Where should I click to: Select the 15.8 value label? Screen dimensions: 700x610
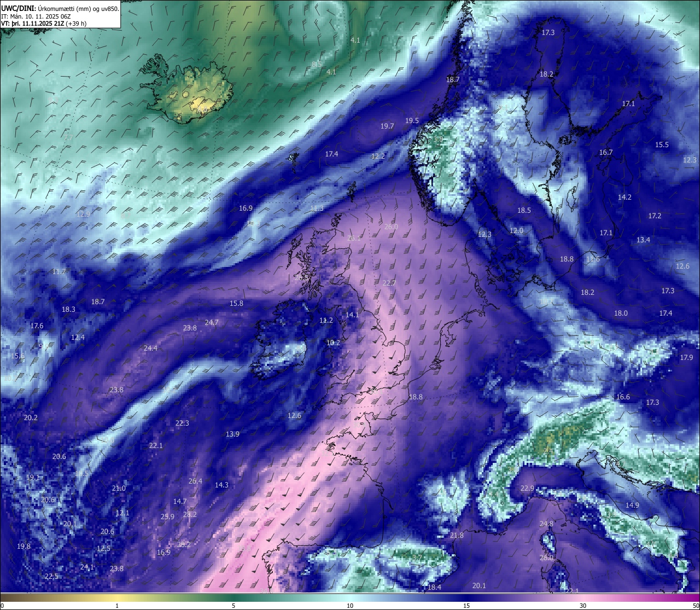click(236, 303)
